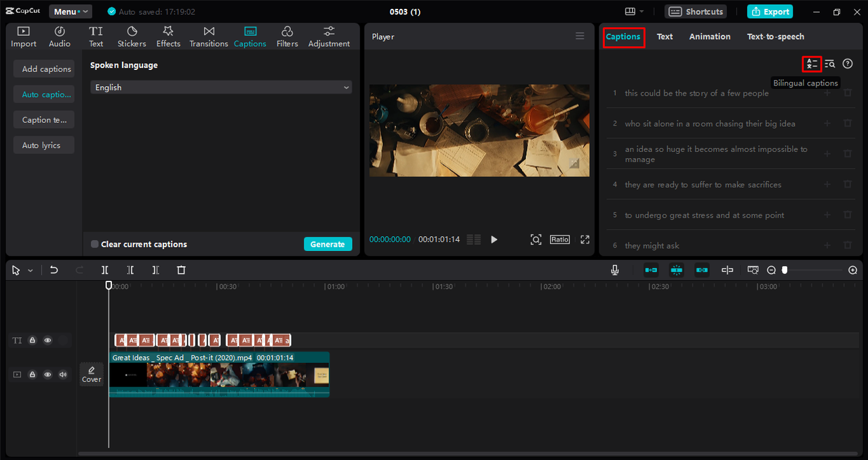
Task: Delete caption 'this could be the story of a few people'
Action: point(848,93)
